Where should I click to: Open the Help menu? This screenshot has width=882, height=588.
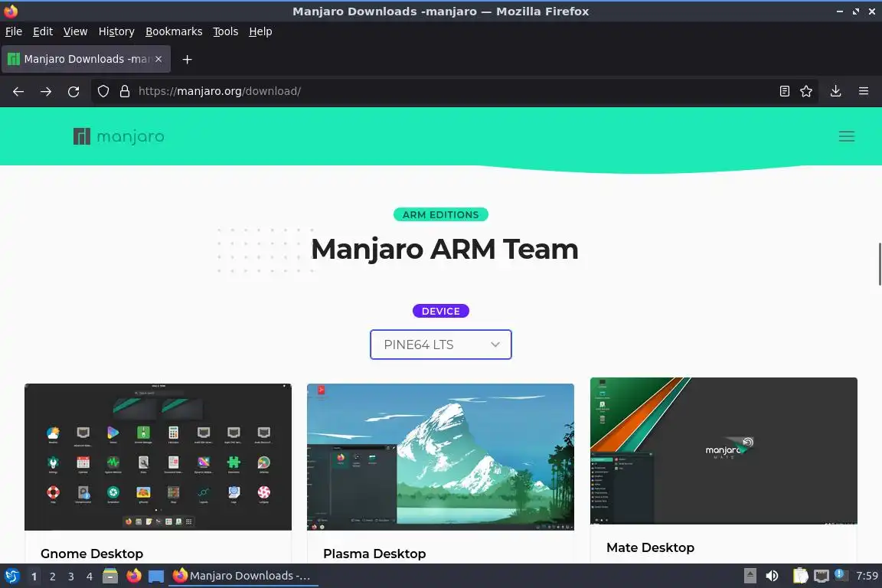point(260,31)
